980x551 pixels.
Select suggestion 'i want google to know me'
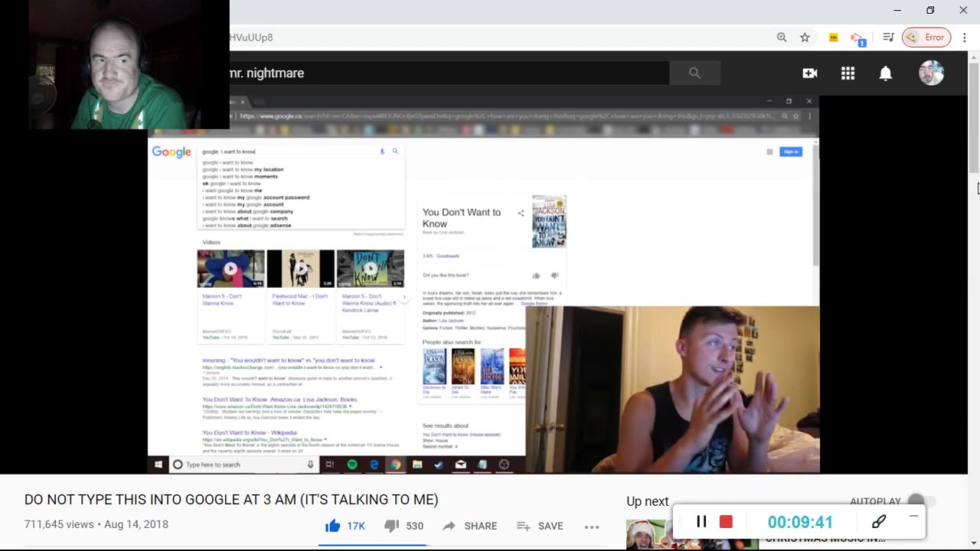pos(232,191)
